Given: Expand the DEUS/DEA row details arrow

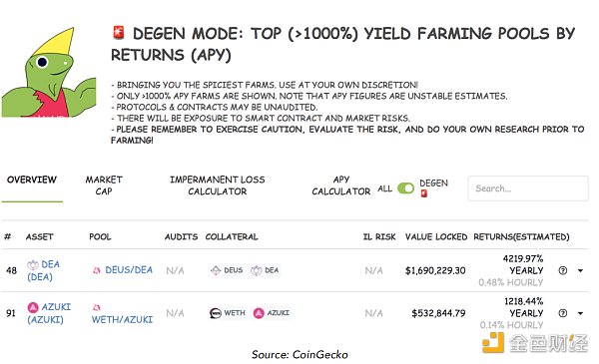Looking at the screenshot, I should 580,270.
